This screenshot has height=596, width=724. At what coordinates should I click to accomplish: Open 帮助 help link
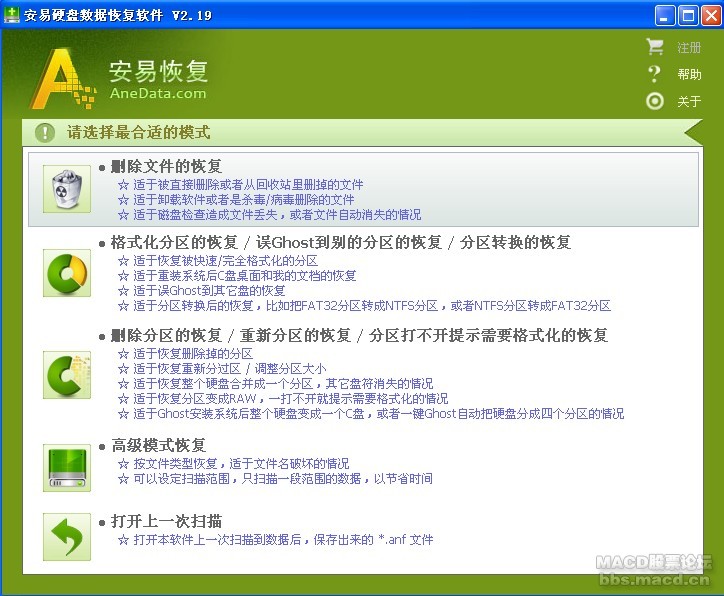(x=689, y=74)
